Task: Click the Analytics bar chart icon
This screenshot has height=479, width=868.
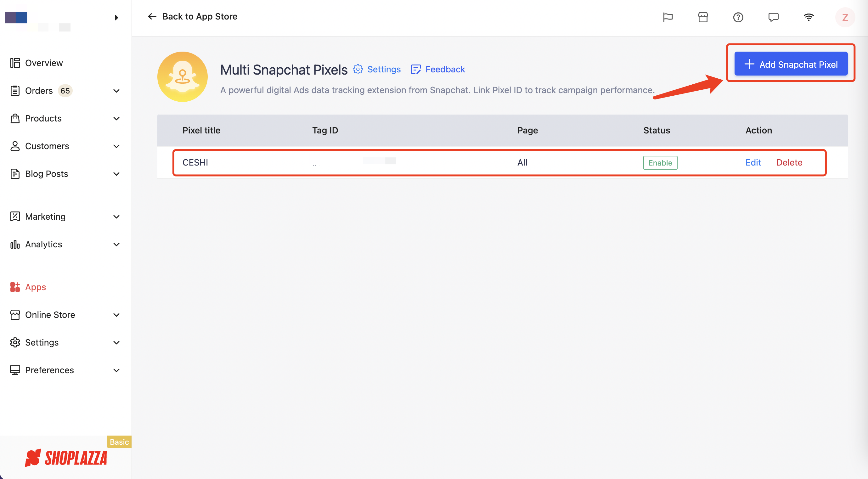Action: pyautogui.click(x=15, y=244)
